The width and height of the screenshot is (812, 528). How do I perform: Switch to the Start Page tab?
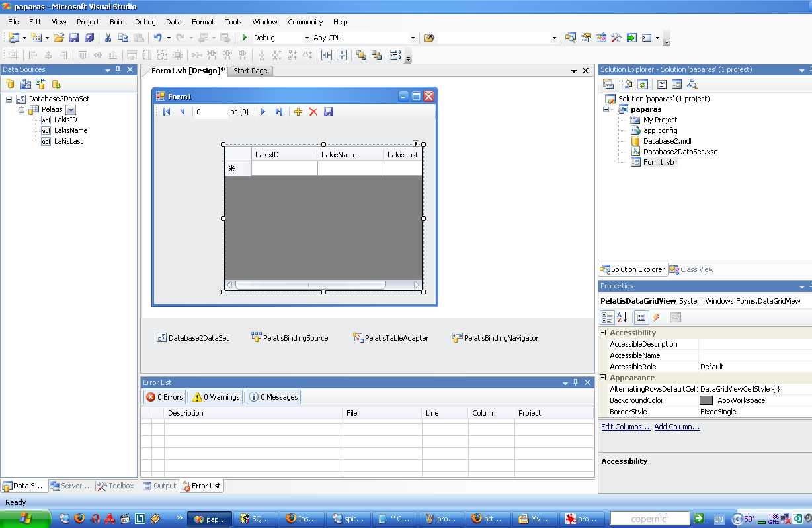coord(251,71)
